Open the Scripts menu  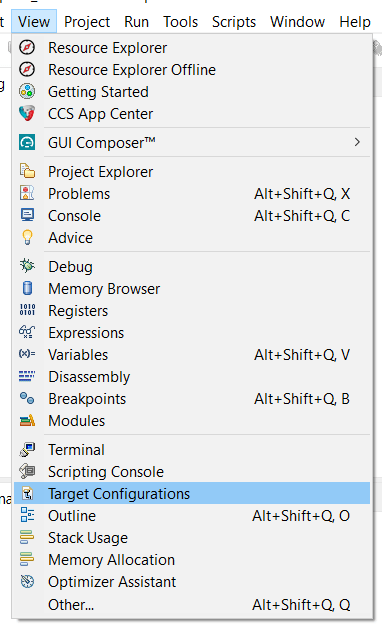click(234, 22)
